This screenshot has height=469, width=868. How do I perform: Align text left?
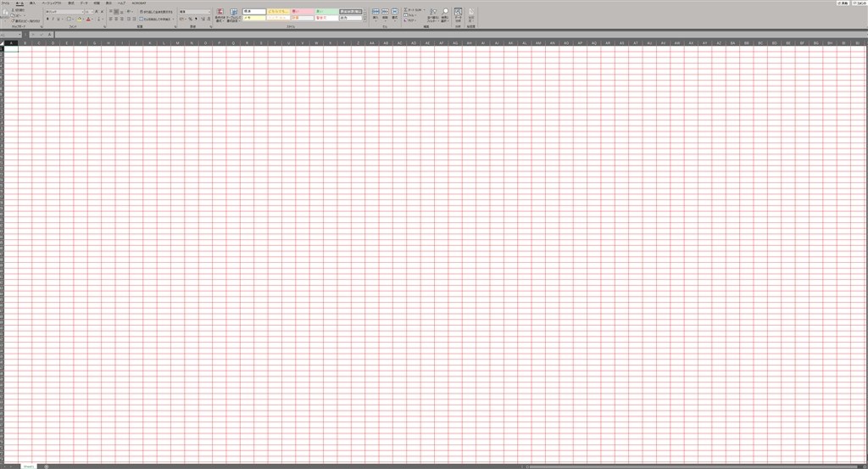(x=111, y=19)
